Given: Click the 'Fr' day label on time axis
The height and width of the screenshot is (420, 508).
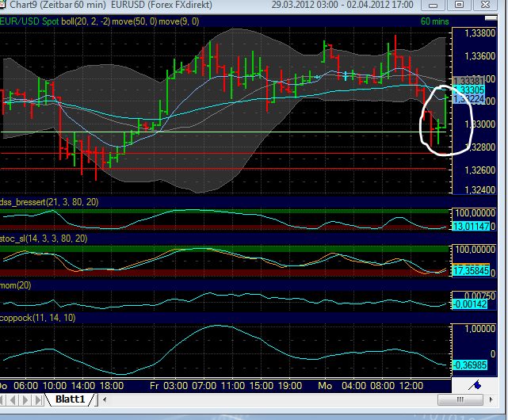Looking at the screenshot, I should click(x=155, y=386).
